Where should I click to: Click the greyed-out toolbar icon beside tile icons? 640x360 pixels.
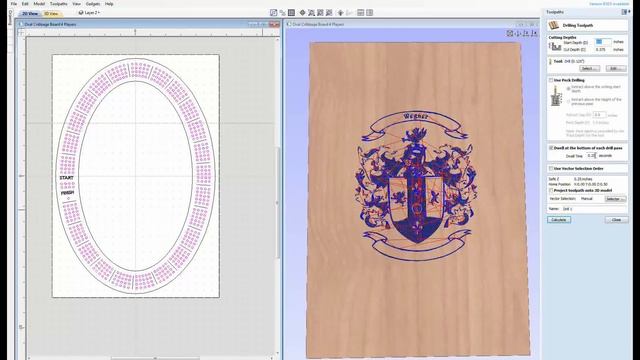pos(349,13)
